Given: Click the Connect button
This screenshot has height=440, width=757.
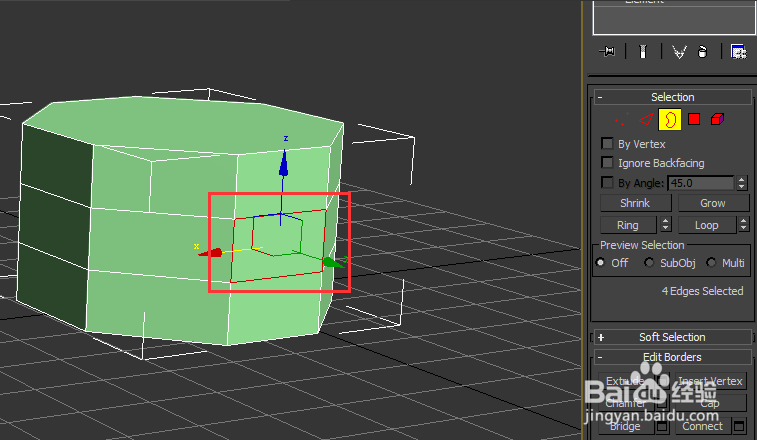Looking at the screenshot, I should click(x=702, y=426).
